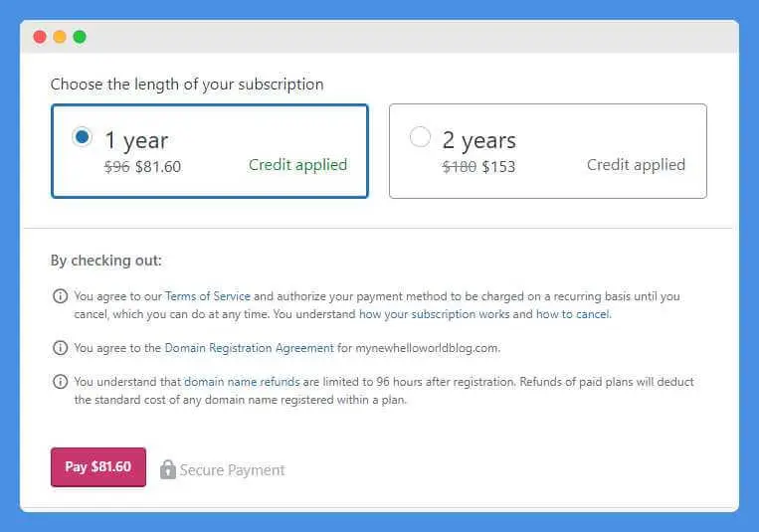The height and width of the screenshot is (532, 759).
Task: Click the green maximize window dot
Action: point(80,37)
